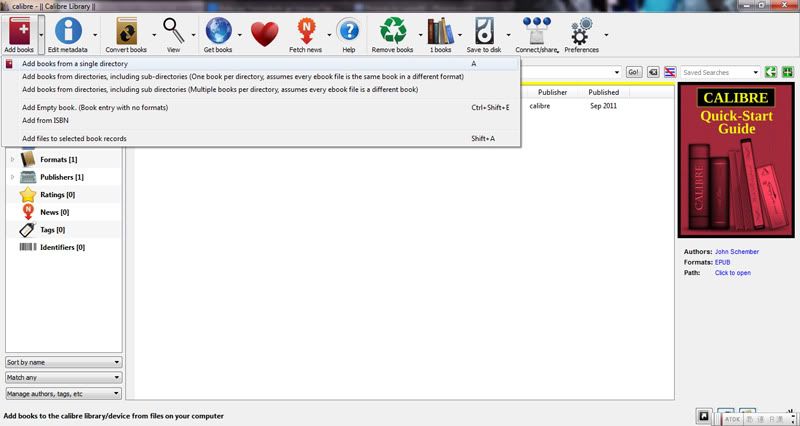This screenshot has width=800, height=426.
Task: Click the red heart donate icon
Action: click(264, 34)
